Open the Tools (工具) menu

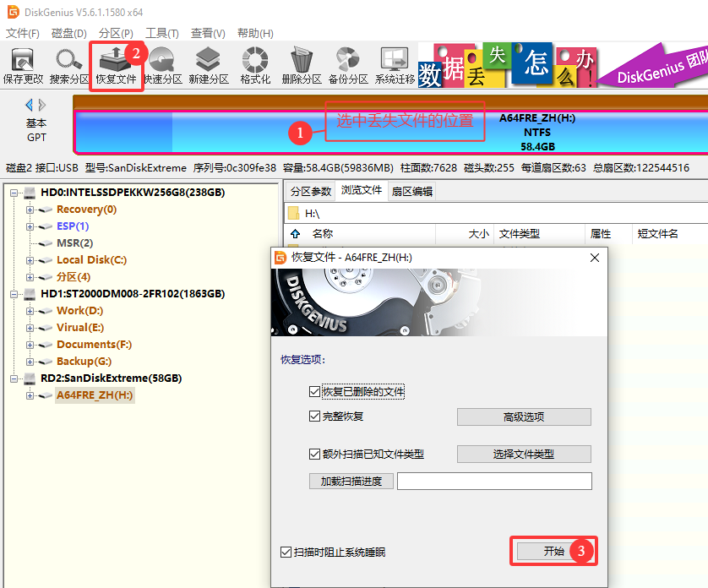[162, 34]
